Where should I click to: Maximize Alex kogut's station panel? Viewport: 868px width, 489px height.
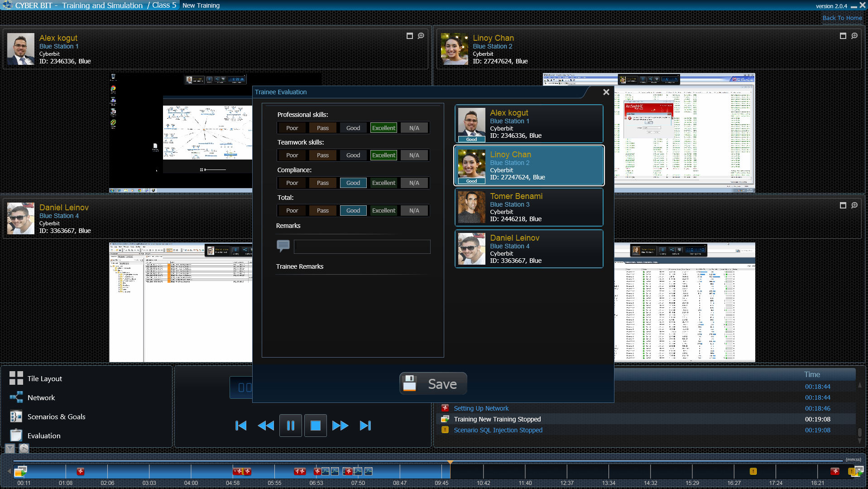click(409, 36)
